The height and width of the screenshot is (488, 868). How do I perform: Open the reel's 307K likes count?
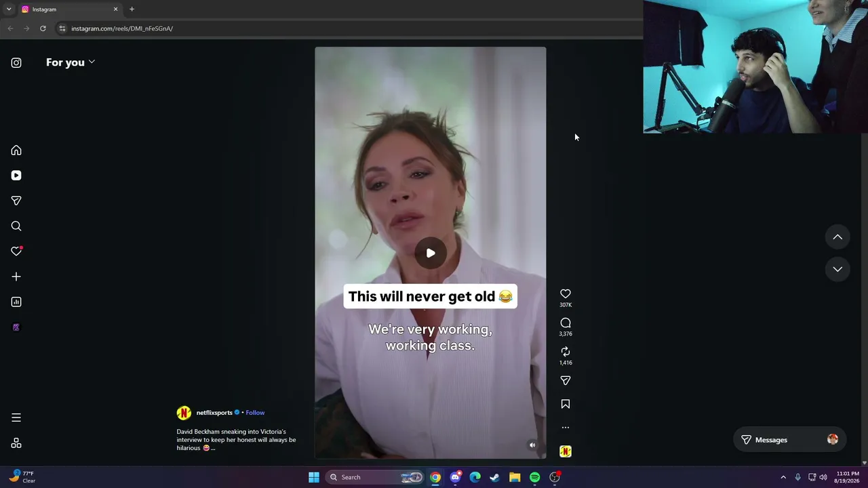[x=566, y=305]
